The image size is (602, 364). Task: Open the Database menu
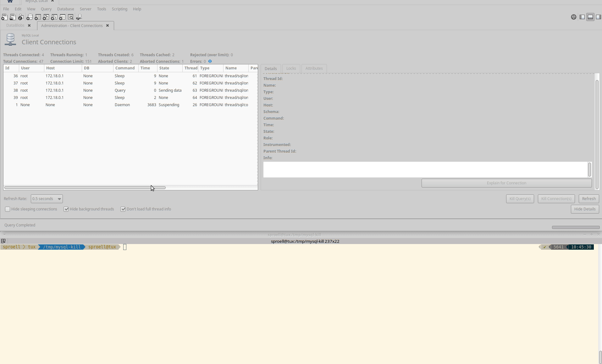tap(65, 9)
